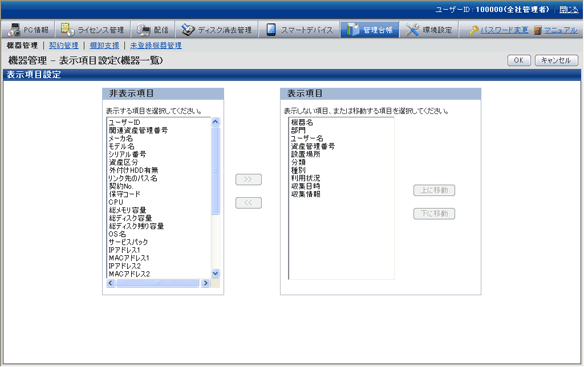Image resolution: width=584 pixels, height=367 pixels.
Task: Go to 棚卸支援 submenu link
Action: click(x=104, y=45)
